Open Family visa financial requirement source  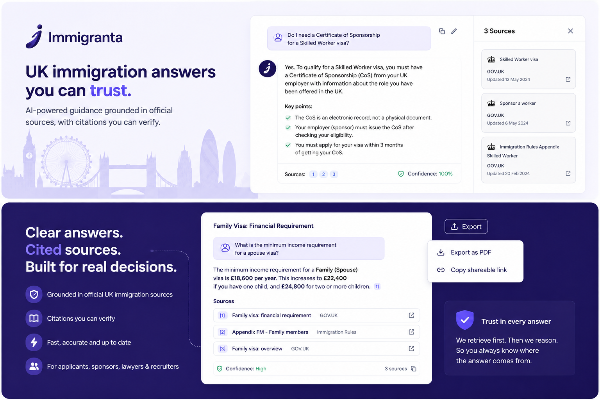point(316,315)
